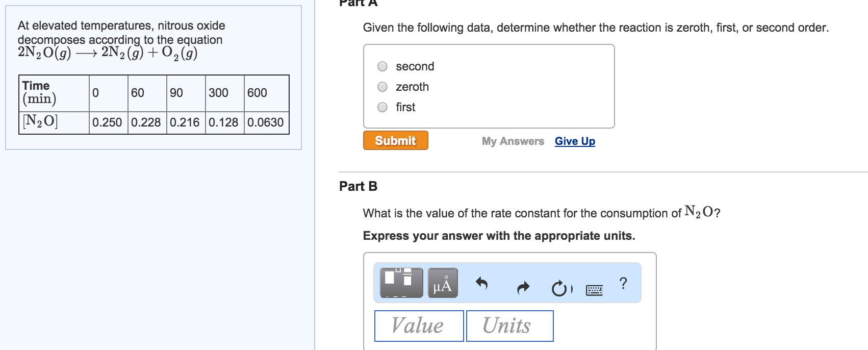Viewport: 868px width, 350px height.
Task: Click the Give Up link
Action: coord(575,141)
